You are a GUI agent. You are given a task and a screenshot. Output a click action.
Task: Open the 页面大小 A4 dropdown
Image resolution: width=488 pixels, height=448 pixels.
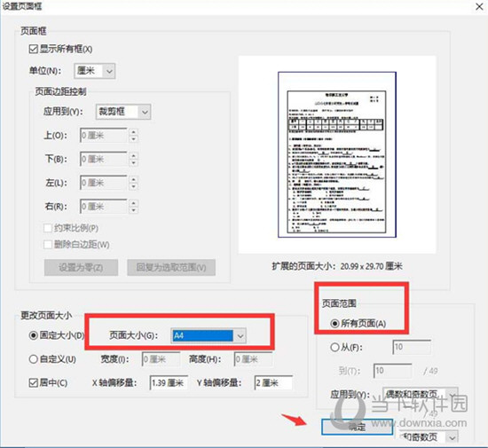pyautogui.click(x=209, y=336)
